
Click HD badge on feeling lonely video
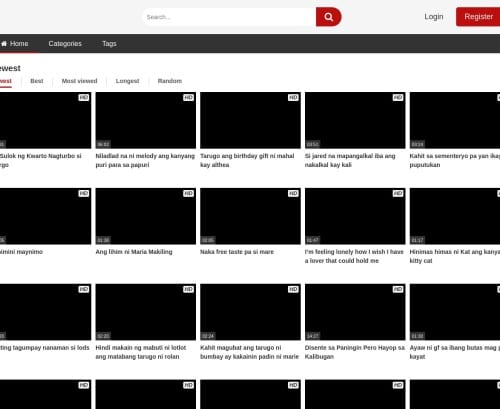(398, 193)
